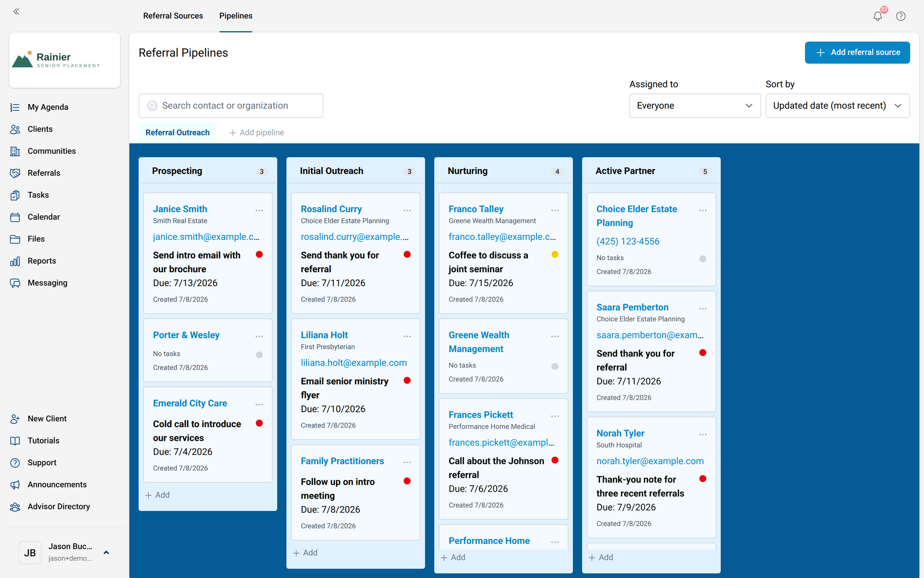The image size is (924, 578).
Task: Open more options for Frances Pickett card
Action: pos(555,416)
